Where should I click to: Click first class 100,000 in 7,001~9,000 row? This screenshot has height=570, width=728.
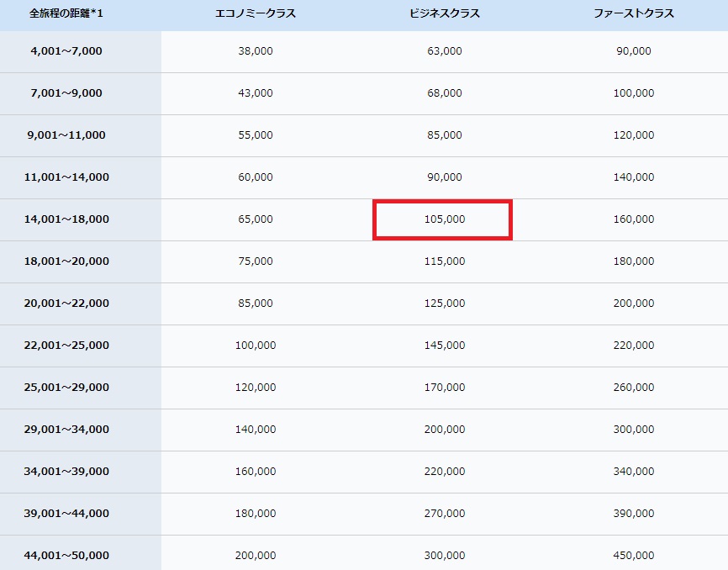[634, 92]
